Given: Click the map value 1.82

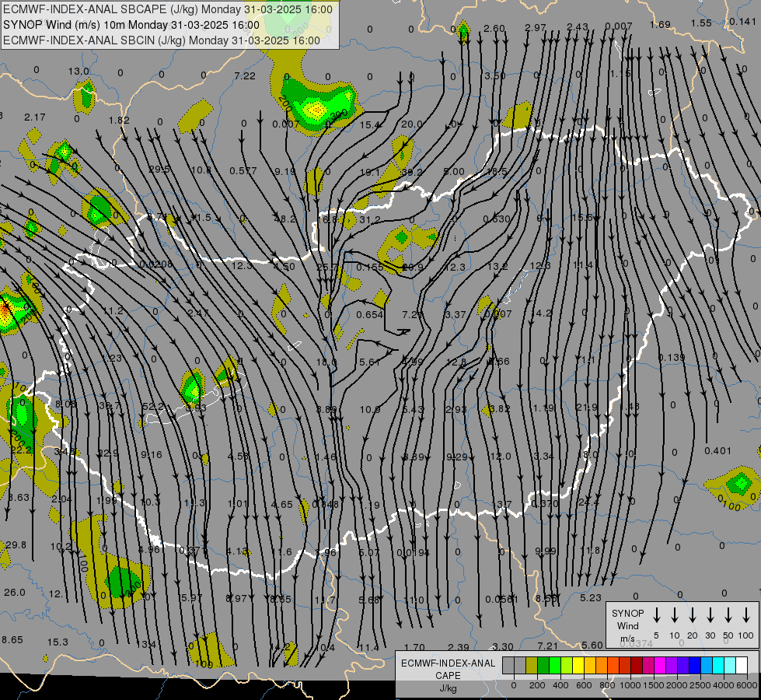Looking at the screenshot, I should click(119, 120).
